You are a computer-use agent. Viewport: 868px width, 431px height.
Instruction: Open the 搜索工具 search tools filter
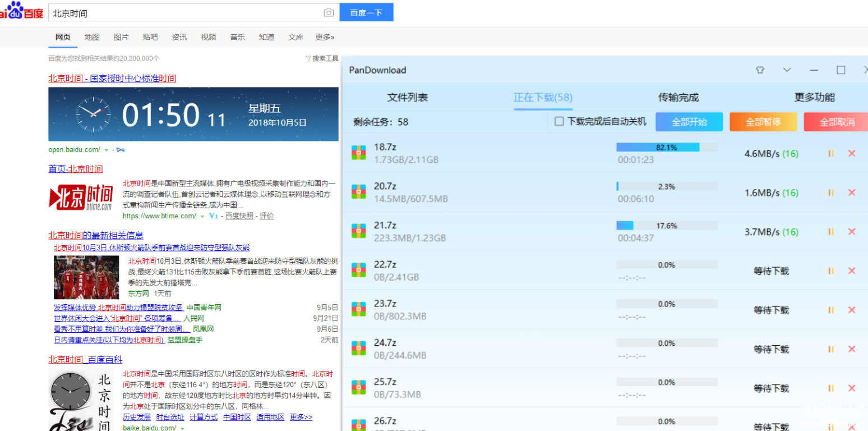pos(322,58)
